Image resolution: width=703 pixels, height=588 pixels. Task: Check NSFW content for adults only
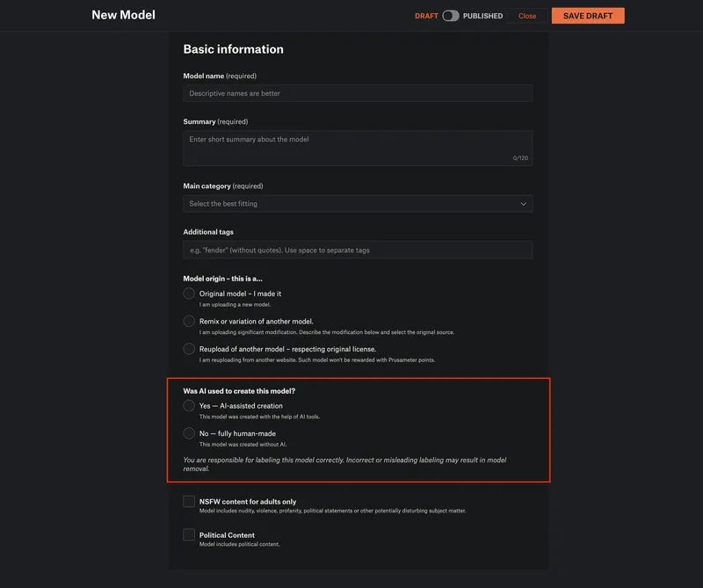click(189, 501)
